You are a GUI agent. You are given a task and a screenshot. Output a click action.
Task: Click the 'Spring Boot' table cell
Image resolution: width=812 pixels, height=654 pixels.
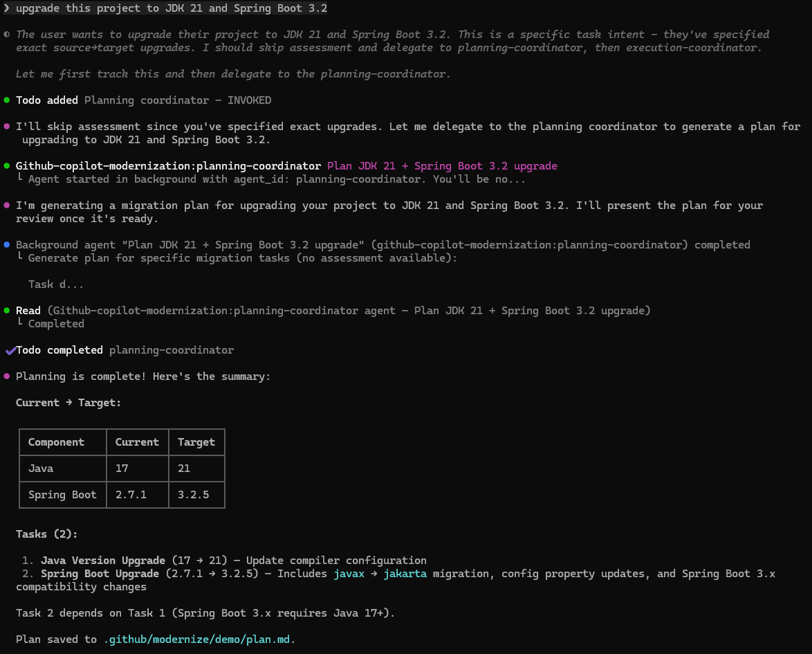[x=62, y=495]
